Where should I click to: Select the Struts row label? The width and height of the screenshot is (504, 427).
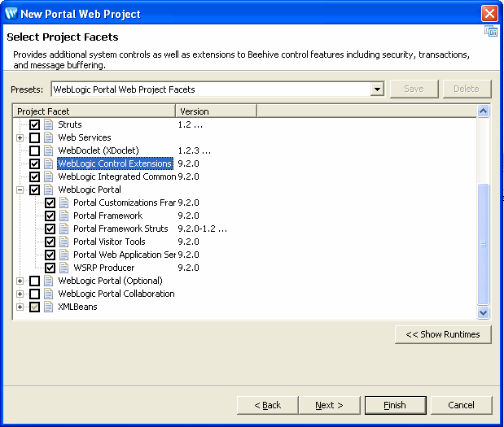coord(70,124)
